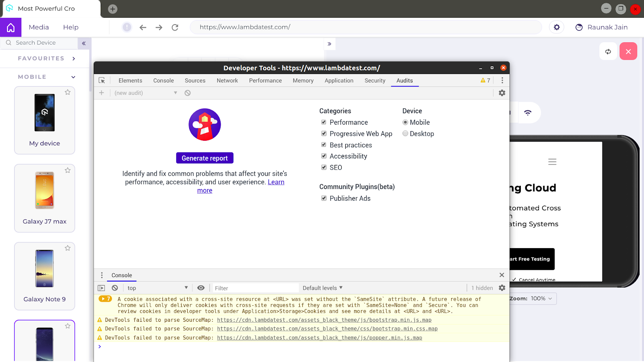Clear the console output

point(115,288)
